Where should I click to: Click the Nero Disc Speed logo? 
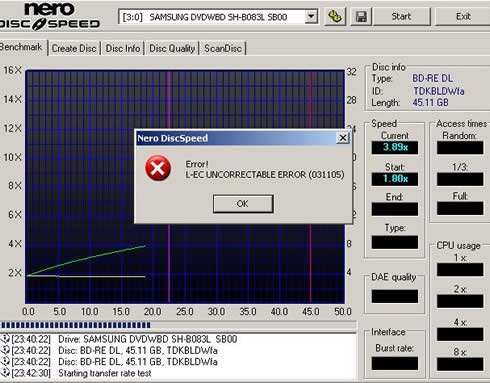tap(50, 16)
